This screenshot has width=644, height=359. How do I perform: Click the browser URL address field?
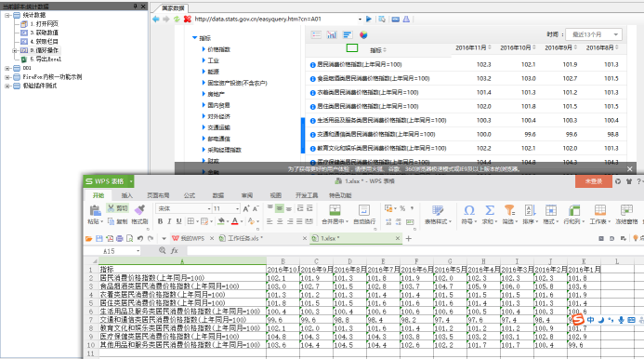coord(275,19)
